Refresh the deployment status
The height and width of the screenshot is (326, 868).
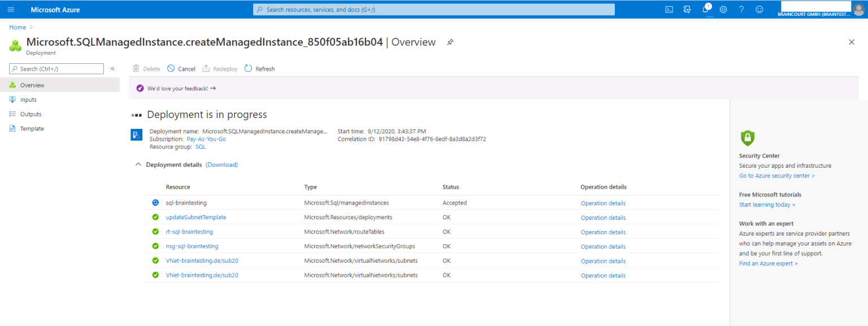(259, 69)
